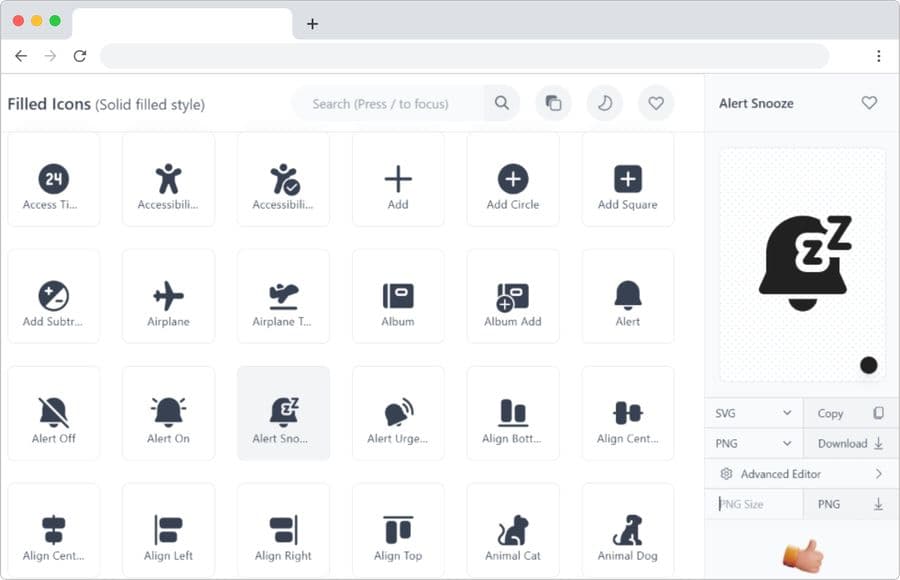The image size is (900, 580).
Task: Select the Alert Off icon
Action: pos(54,413)
